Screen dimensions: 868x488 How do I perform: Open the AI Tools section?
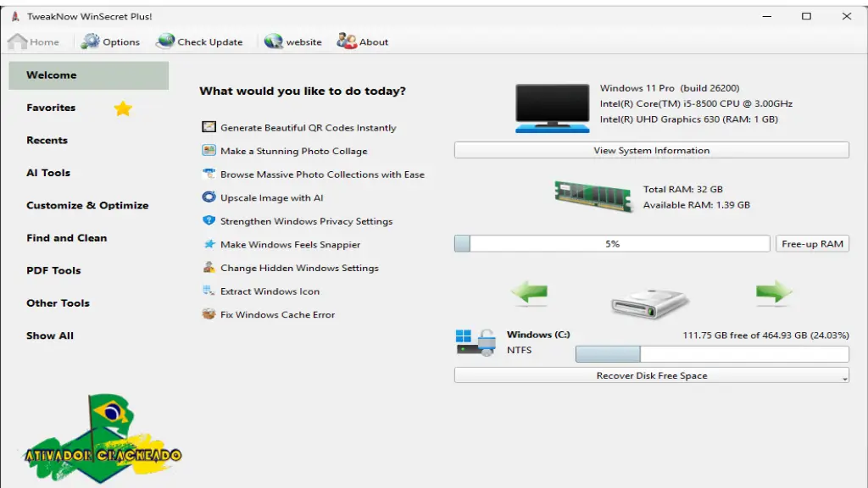tap(48, 173)
